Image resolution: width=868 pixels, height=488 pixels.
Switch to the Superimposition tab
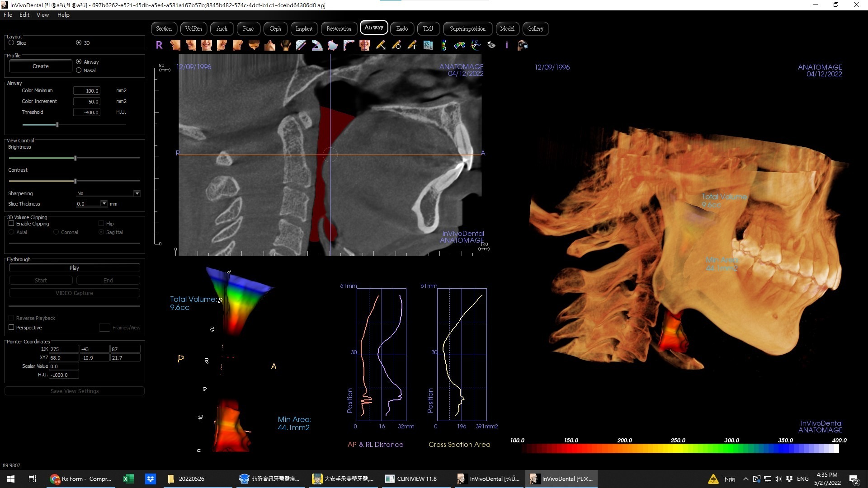tap(467, 29)
